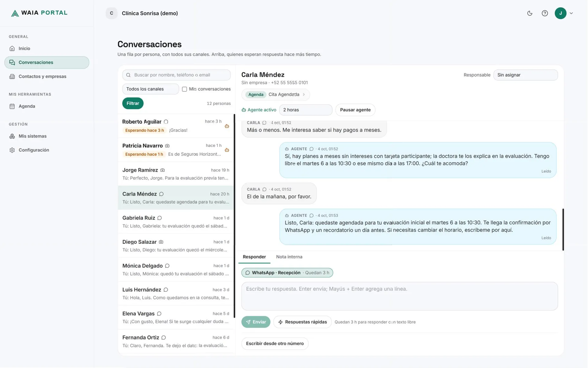Open the Todos los canales dropdown
The image size is (588, 368).
[x=150, y=89]
